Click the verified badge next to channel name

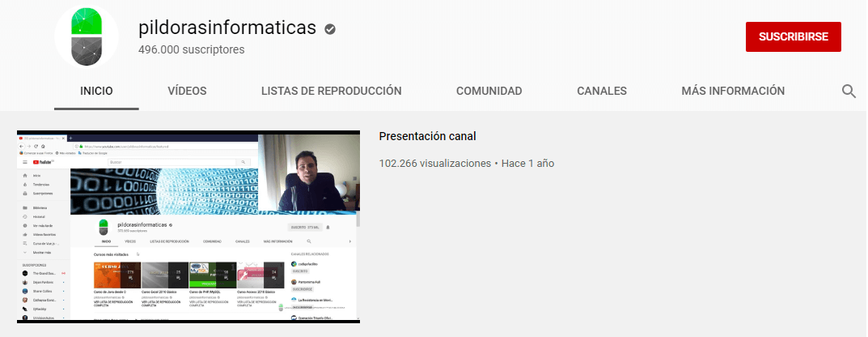tap(330, 29)
